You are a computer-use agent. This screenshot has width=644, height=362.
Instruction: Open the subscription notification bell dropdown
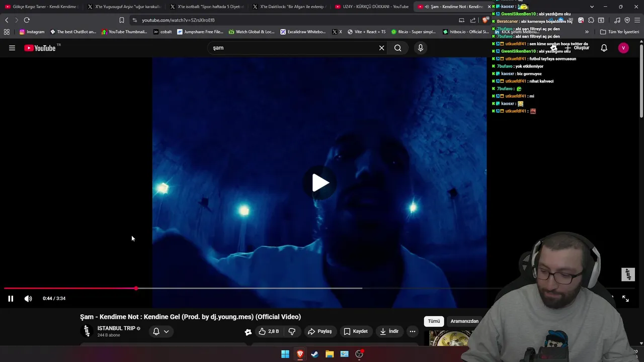tap(160, 331)
